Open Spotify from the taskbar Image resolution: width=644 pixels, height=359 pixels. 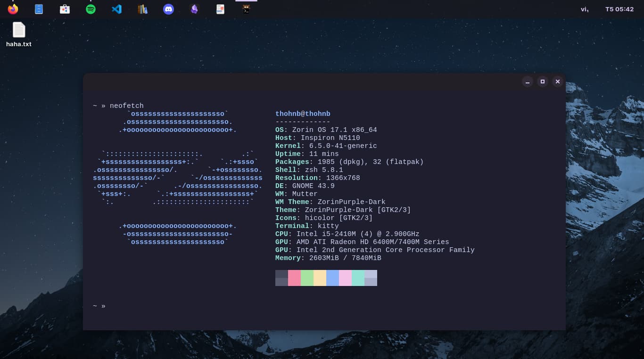pos(91,9)
